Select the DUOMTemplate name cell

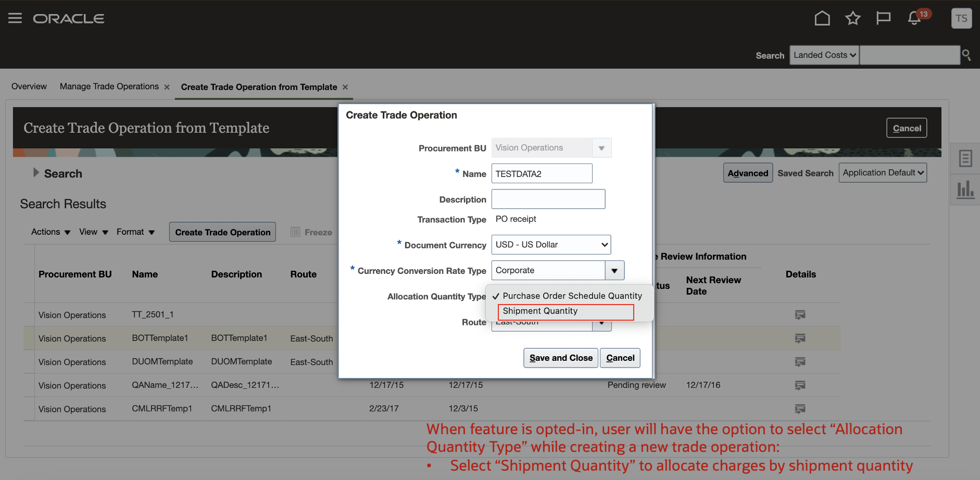pyautogui.click(x=162, y=361)
